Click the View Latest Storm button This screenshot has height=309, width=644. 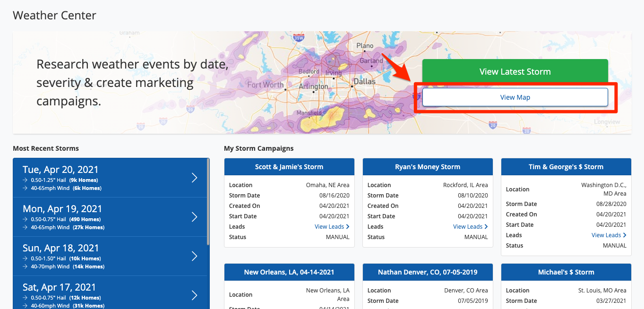coord(515,72)
